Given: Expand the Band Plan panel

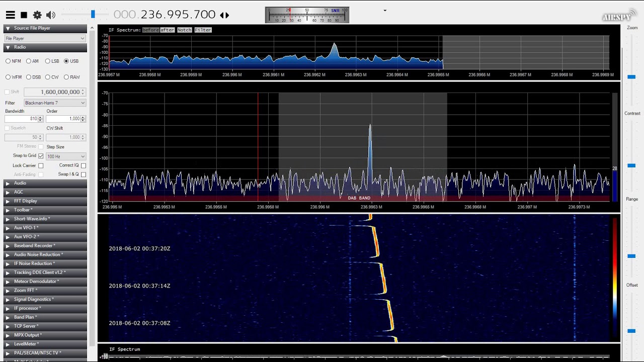Looking at the screenshot, I should [x=45, y=317].
